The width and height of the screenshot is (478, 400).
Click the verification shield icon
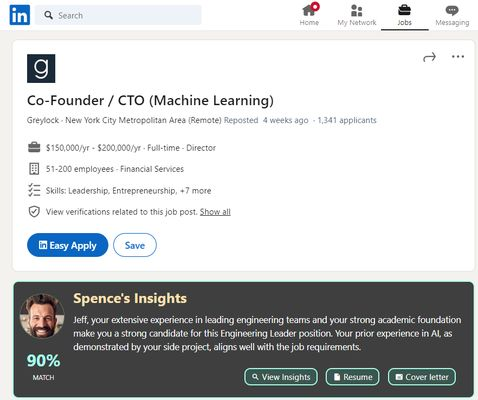(34, 211)
